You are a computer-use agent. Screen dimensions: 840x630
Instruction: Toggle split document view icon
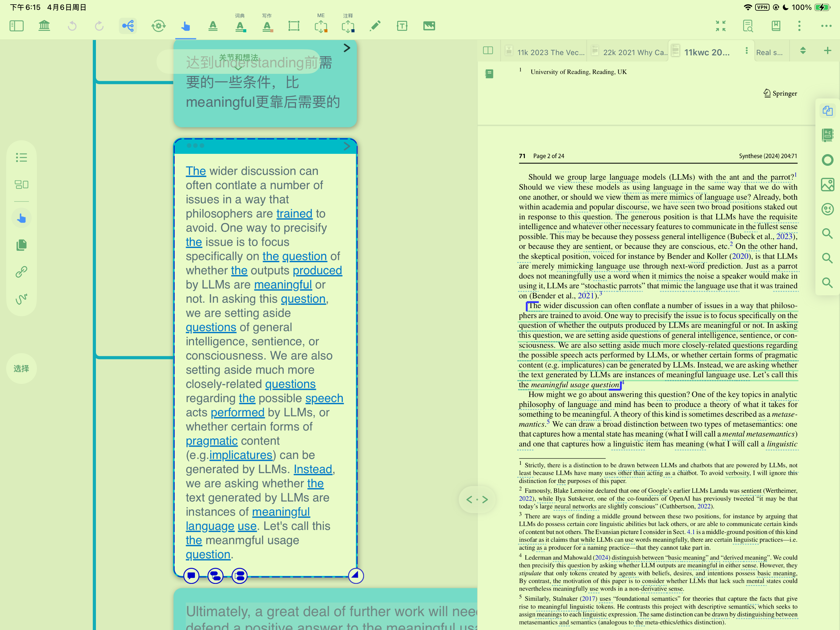click(488, 50)
